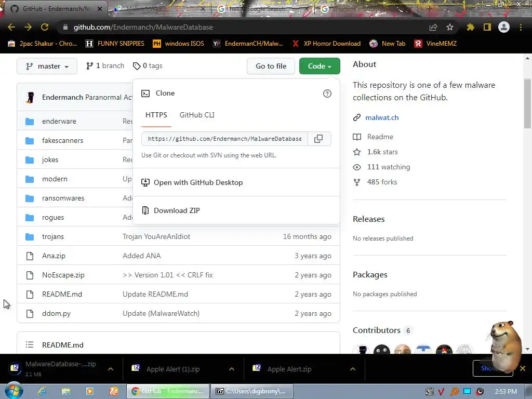Click the Go to file button
Viewport: 532px width, 399px height.
[x=271, y=66]
